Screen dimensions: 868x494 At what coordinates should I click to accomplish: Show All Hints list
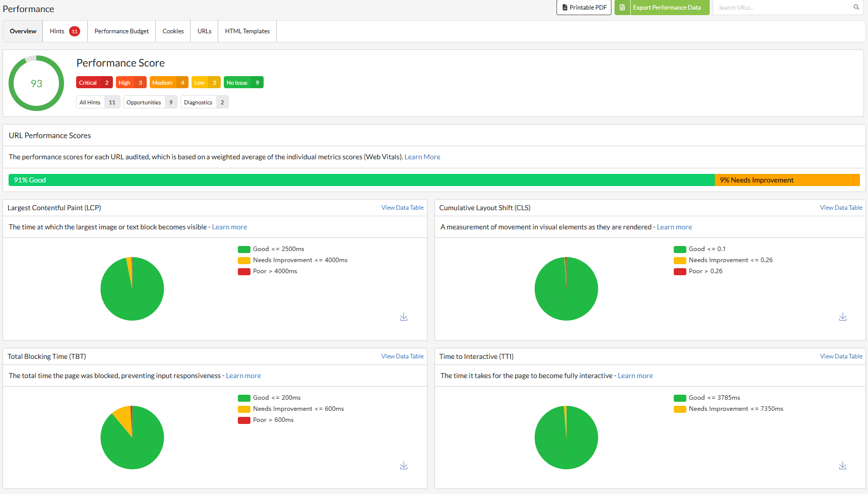coord(98,102)
